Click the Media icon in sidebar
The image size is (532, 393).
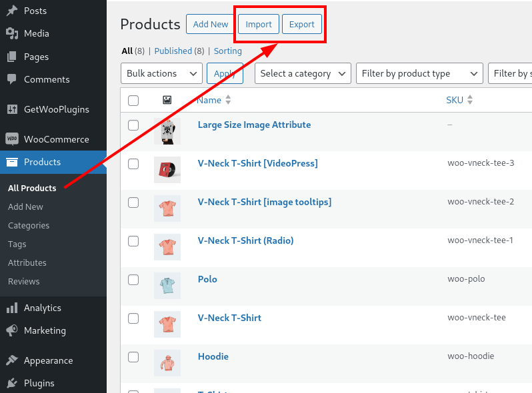pyautogui.click(x=12, y=33)
